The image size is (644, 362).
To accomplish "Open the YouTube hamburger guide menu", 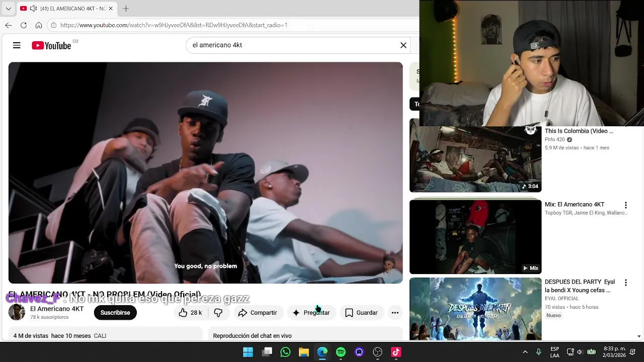I will point(17,45).
